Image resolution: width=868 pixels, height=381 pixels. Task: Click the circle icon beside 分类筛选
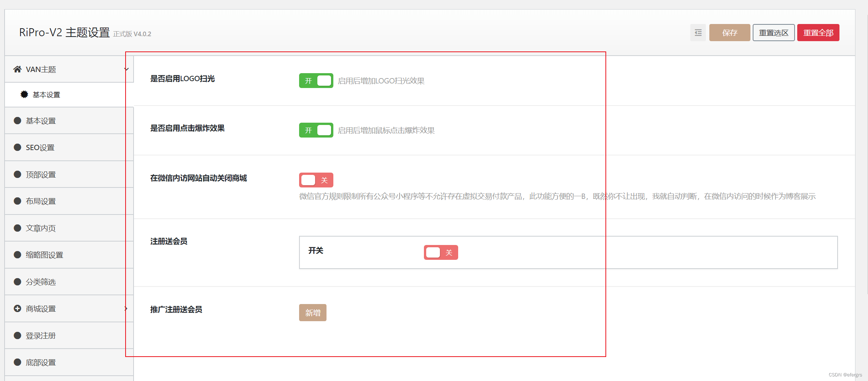tap(17, 282)
